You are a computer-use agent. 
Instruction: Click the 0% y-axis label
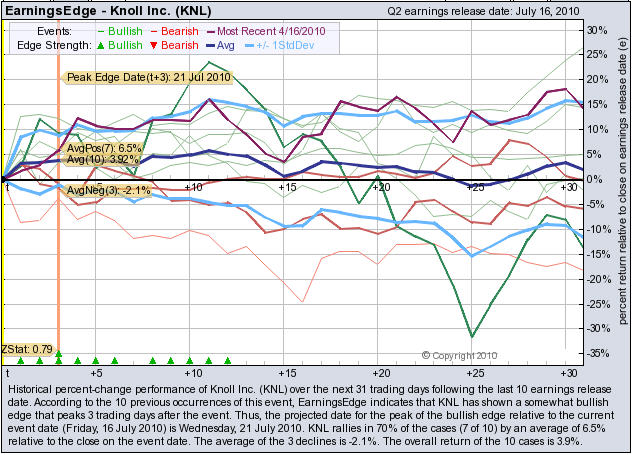point(594,179)
